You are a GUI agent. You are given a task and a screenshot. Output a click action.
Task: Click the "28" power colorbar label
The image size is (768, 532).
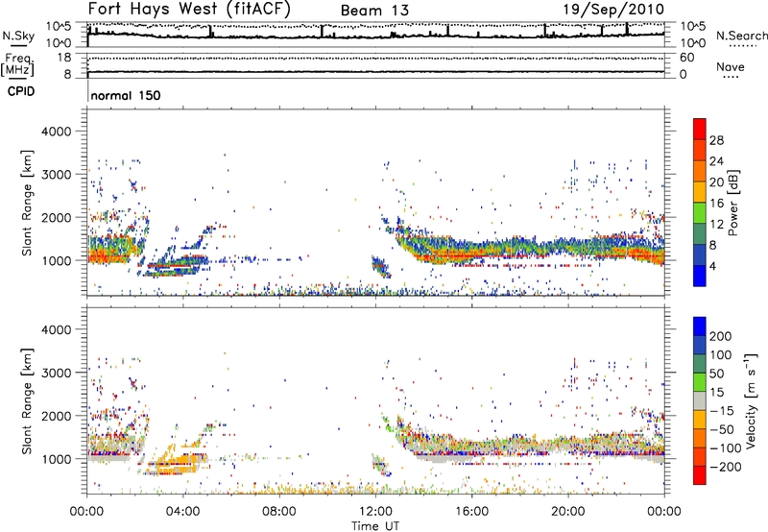pos(716,140)
